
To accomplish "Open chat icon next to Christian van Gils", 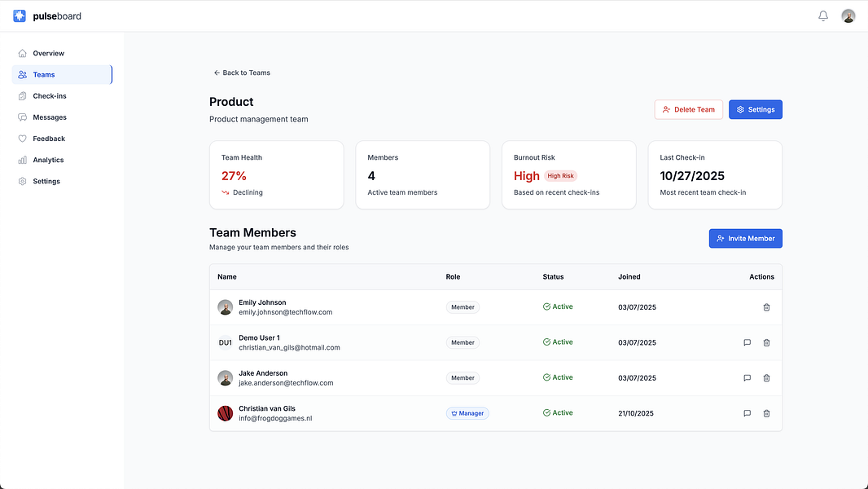I will tap(747, 413).
